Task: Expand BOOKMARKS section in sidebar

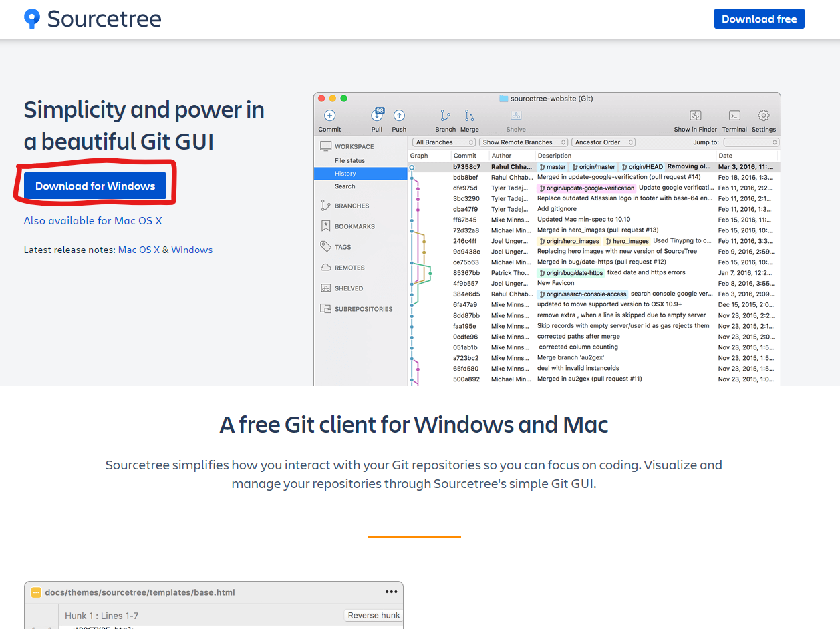Action: [x=355, y=226]
